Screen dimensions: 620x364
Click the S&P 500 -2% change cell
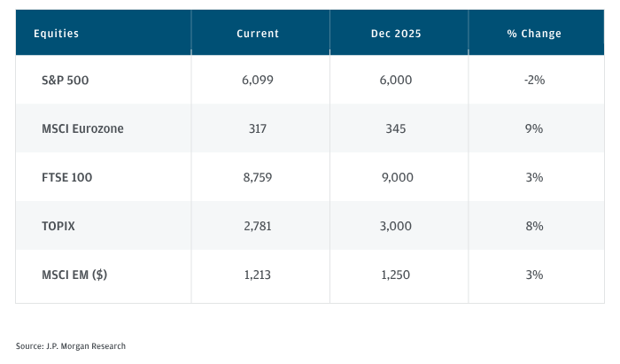534,80
